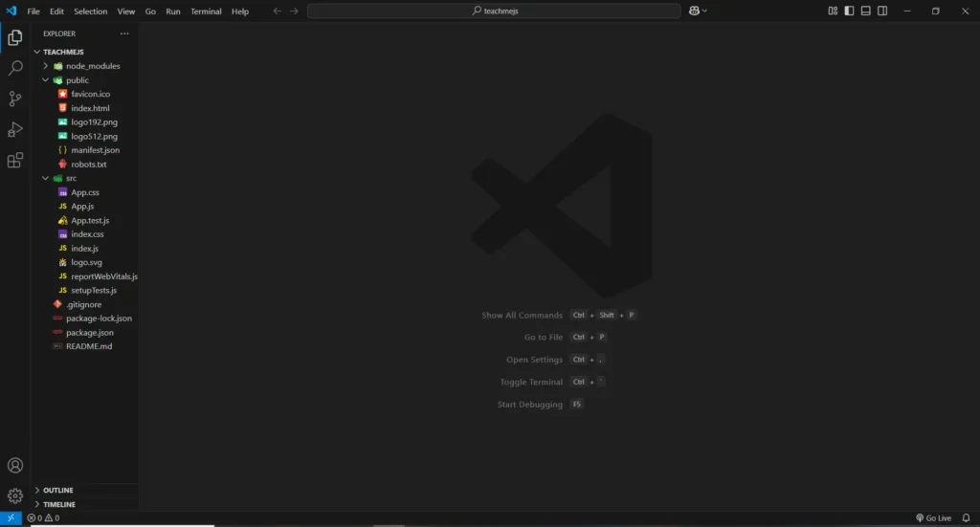
Task: Toggle the secondary side bar
Action: (x=882, y=11)
